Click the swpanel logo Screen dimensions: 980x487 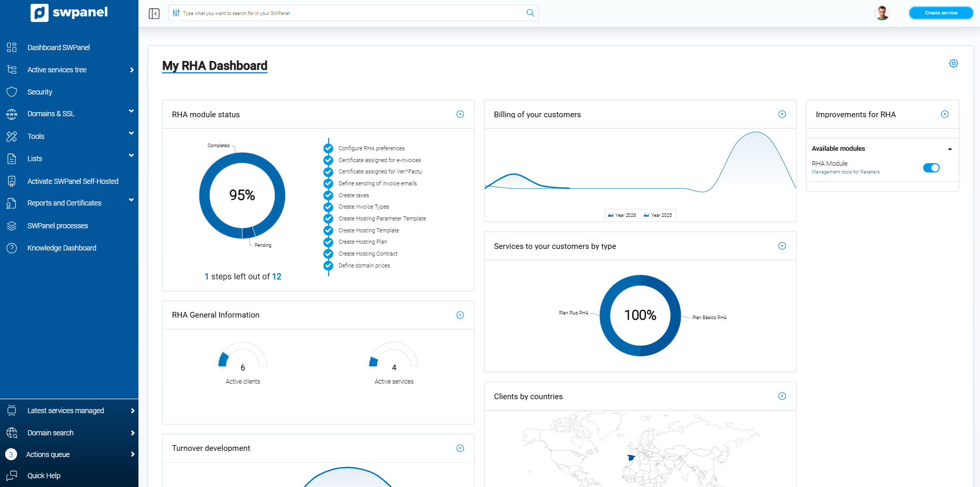point(69,12)
